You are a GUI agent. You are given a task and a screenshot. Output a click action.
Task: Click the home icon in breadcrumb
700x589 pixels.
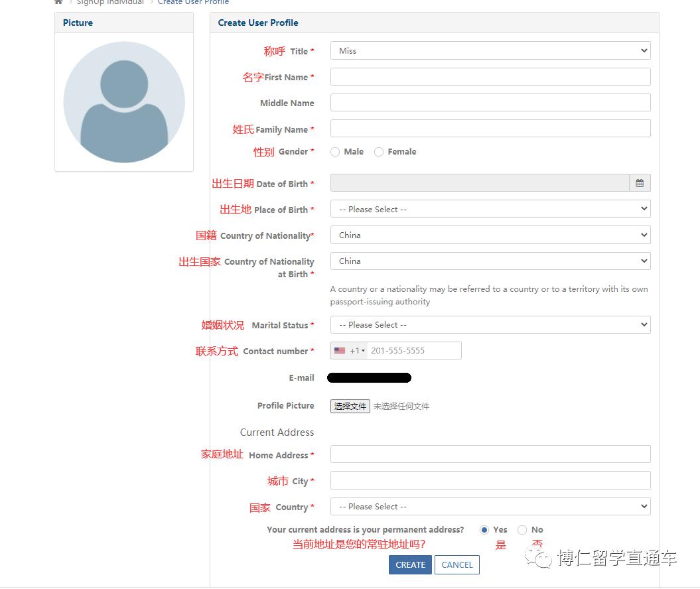(x=58, y=2)
